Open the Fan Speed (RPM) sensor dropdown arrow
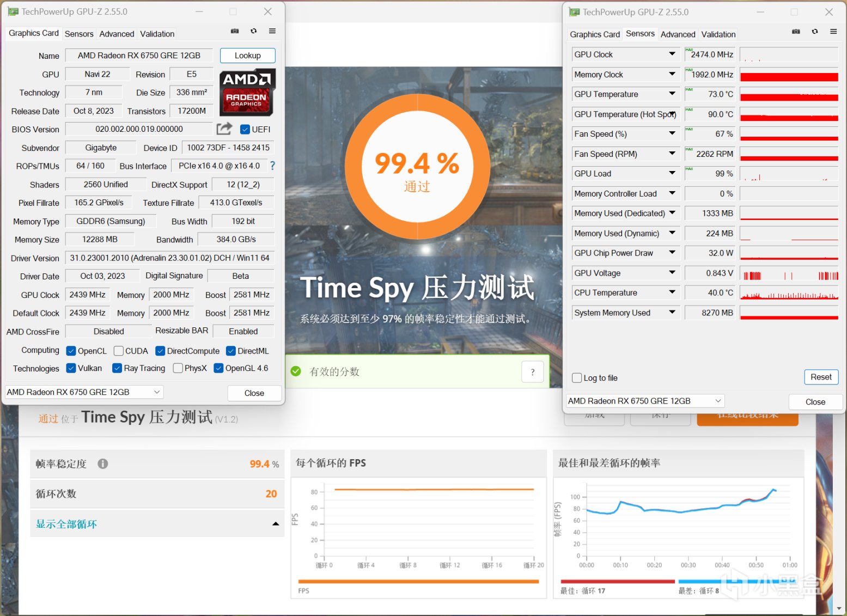The width and height of the screenshot is (847, 616). 672,154
